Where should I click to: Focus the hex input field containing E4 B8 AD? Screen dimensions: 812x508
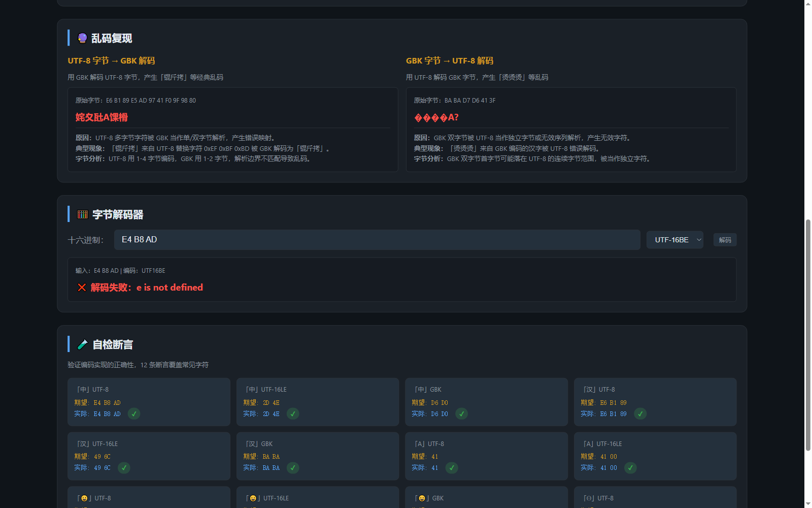[377, 240]
